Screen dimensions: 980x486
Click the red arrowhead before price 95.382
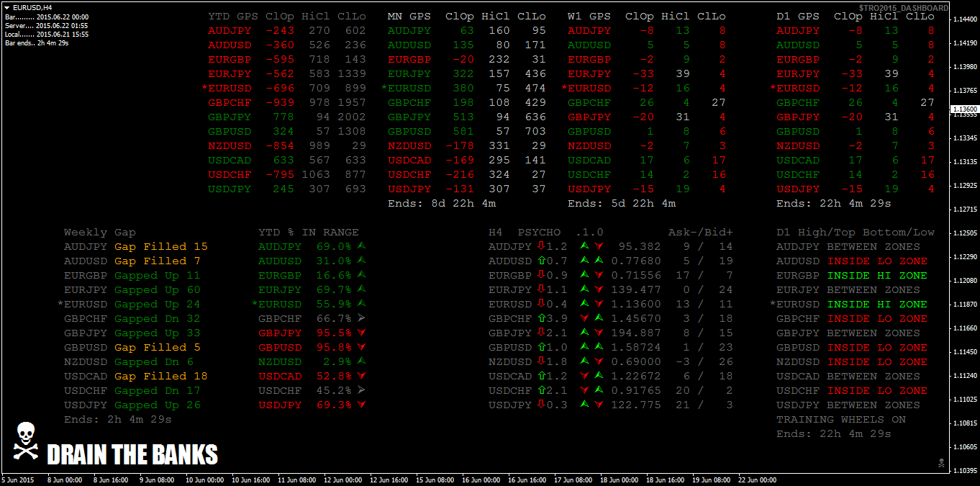coord(599,246)
